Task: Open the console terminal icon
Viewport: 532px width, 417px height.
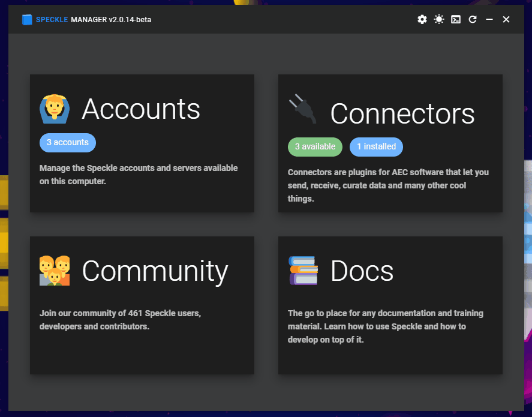Action: click(456, 19)
